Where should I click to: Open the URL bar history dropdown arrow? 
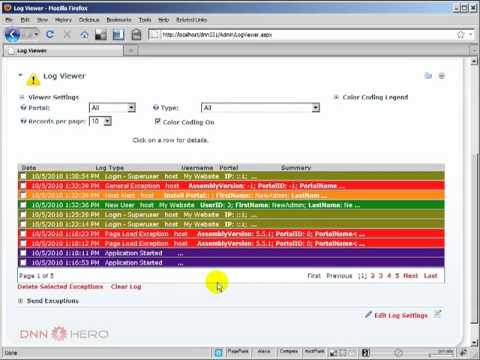[471, 35]
